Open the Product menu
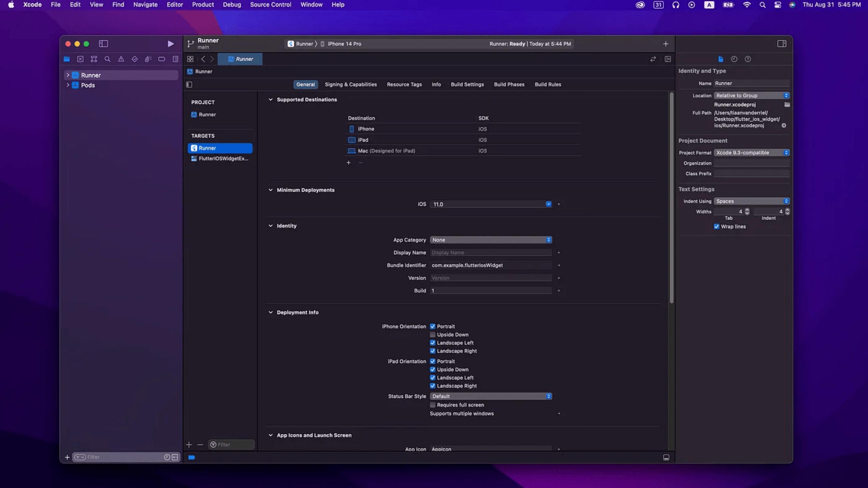This screenshot has width=868, height=488. click(x=202, y=5)
